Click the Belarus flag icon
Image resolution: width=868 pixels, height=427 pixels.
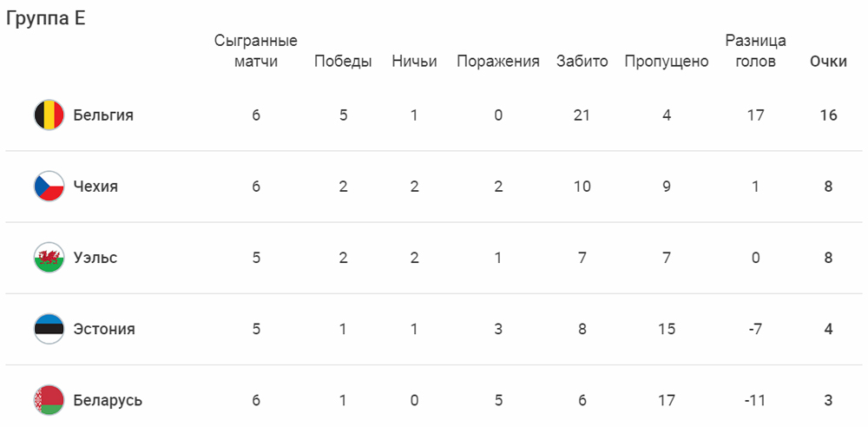49,400
